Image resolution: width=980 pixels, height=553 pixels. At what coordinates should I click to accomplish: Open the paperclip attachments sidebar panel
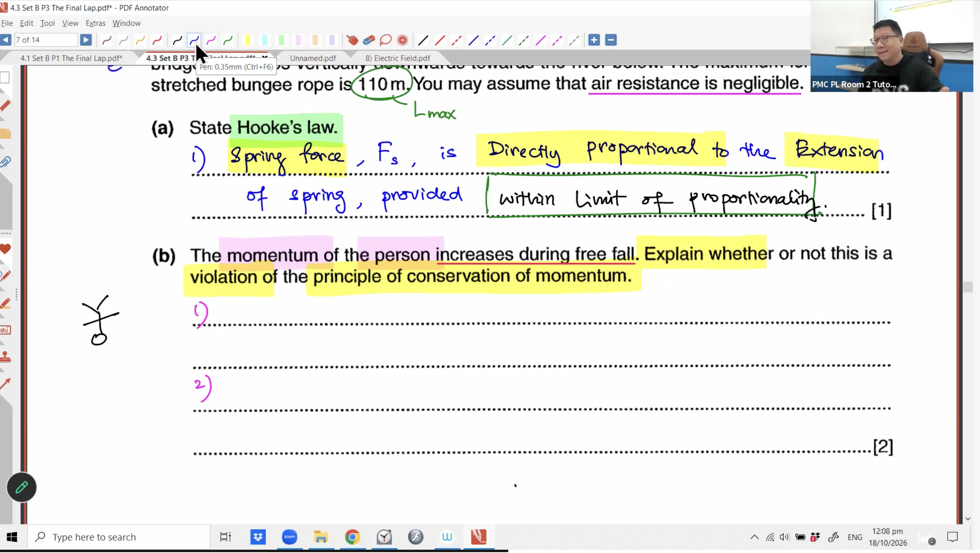pyautogui.click(x=5, y=161)
